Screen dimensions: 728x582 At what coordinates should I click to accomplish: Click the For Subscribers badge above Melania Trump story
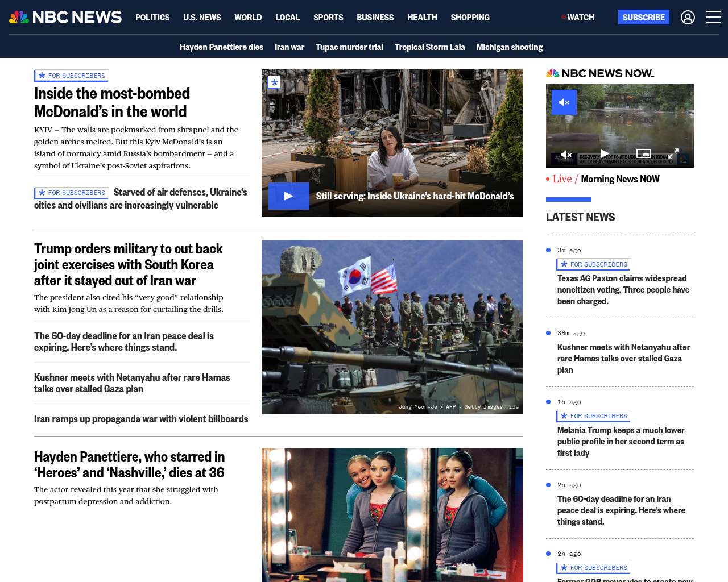[x=594, y=416]
